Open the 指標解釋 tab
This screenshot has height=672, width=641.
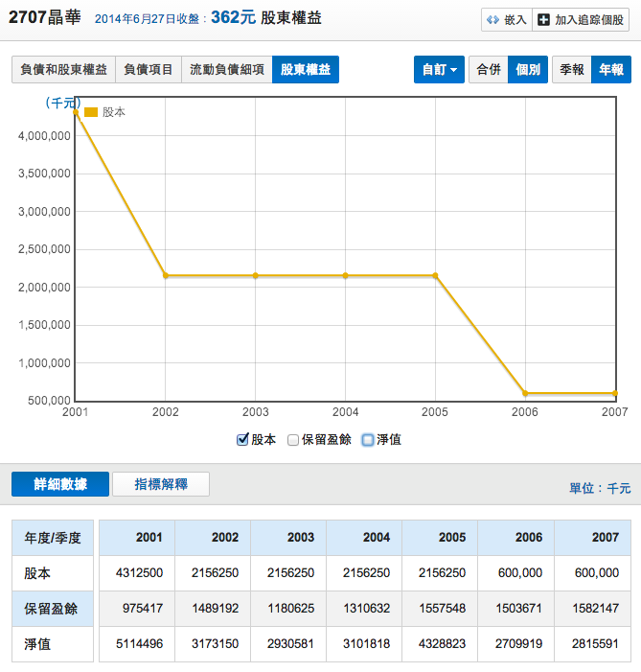(160, 484)
